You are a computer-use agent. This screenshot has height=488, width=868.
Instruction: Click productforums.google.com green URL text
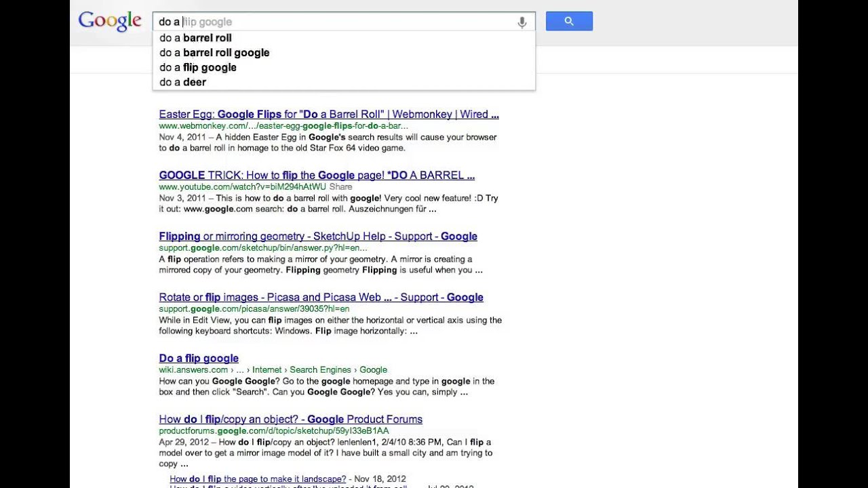click(274, 431)
